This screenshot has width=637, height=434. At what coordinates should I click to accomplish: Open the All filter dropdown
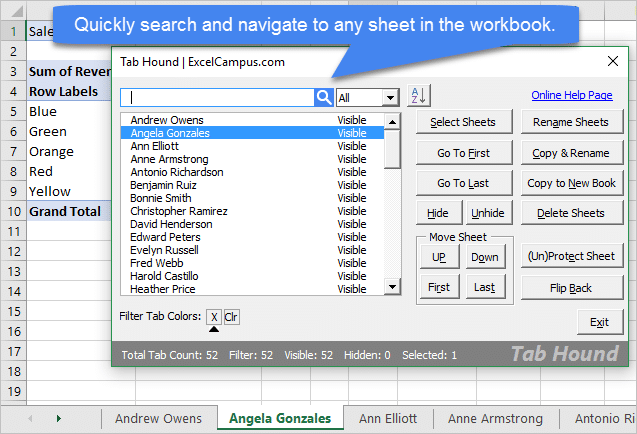(x=367, y=97)
